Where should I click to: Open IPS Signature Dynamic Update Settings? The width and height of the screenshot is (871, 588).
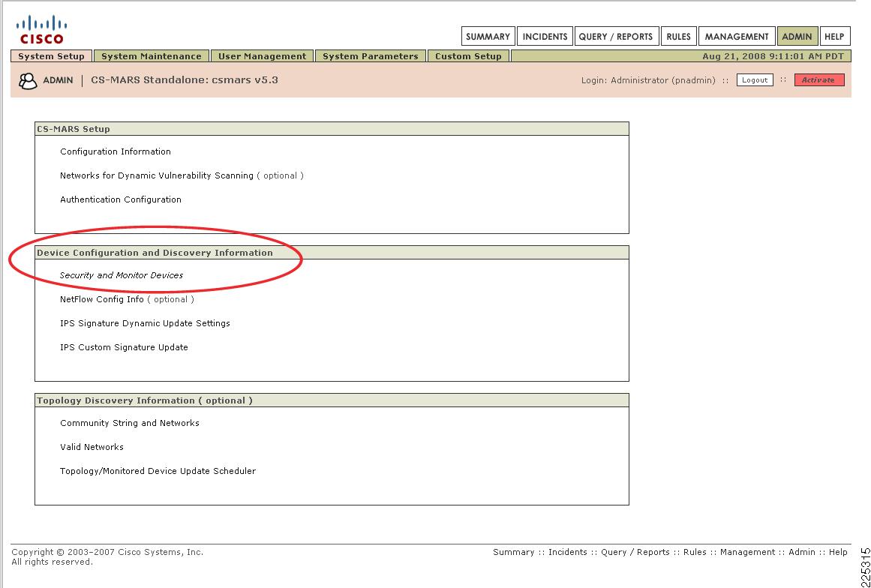(145, 323)
